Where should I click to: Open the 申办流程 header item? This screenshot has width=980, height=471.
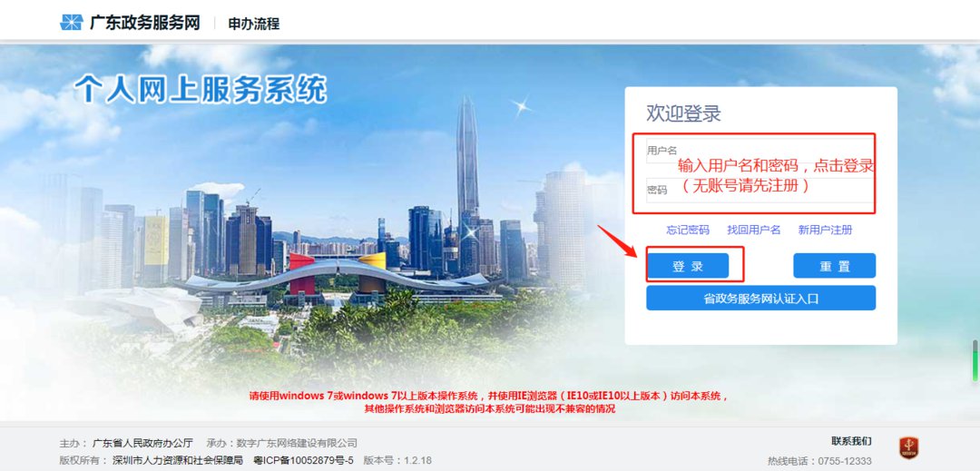254,24
